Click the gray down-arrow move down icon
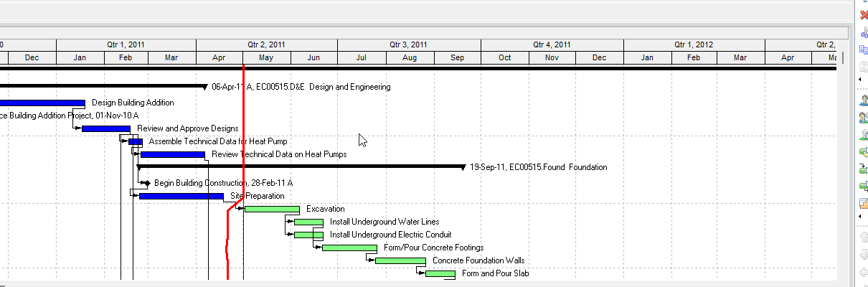This screenshot has width=868, height=287. [x=864, y=255]
